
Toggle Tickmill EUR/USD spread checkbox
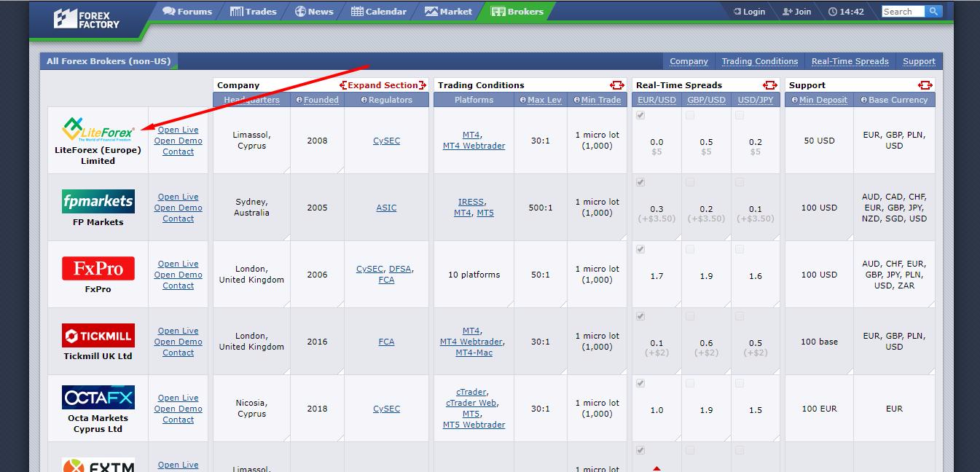pyautogui.click(x=640, y=316)
